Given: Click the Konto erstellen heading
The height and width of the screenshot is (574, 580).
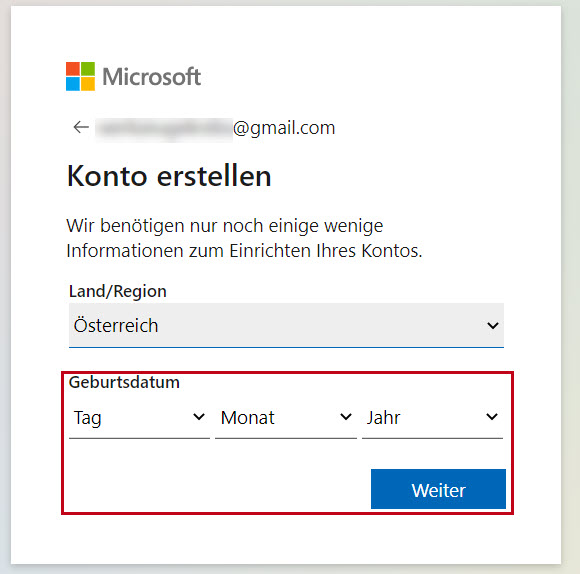Looking at the screenshot, I should coord(169,176).
